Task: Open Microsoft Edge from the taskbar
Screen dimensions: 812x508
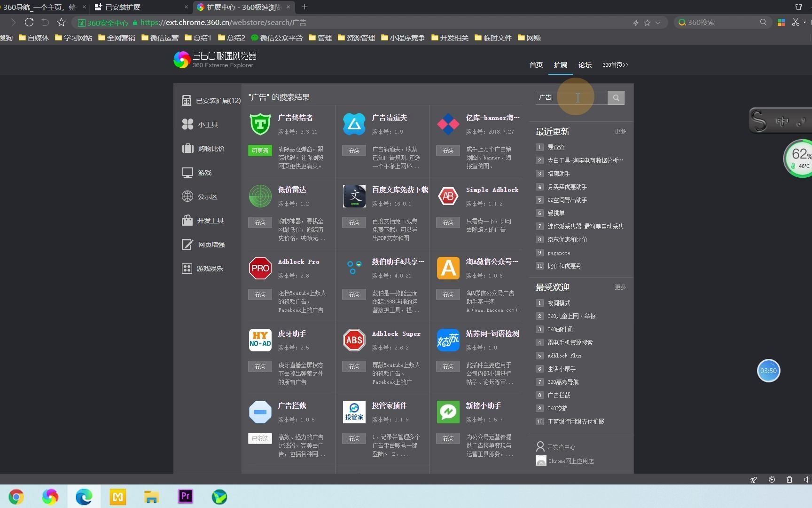Action: click(84, 497)
